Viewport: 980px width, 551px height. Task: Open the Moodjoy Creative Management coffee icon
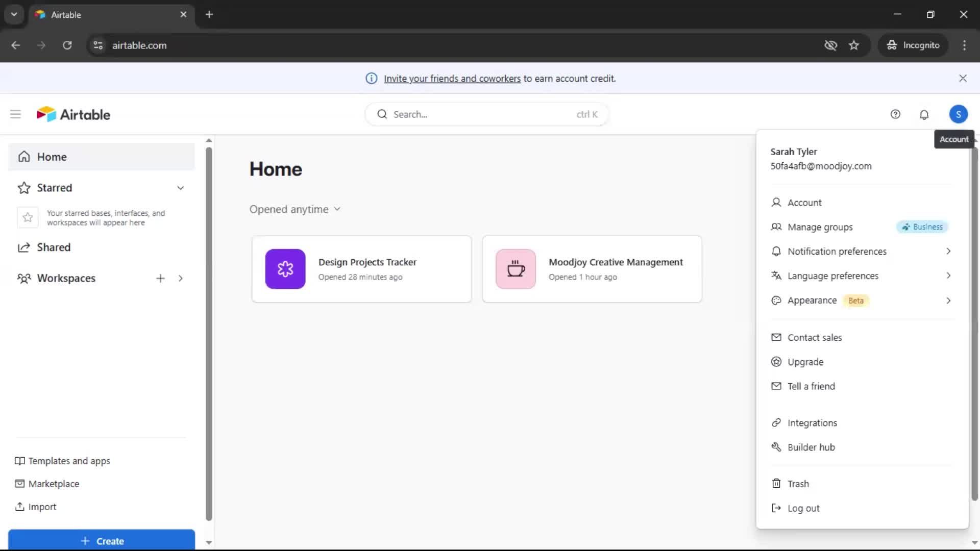(x=516, y=269)
